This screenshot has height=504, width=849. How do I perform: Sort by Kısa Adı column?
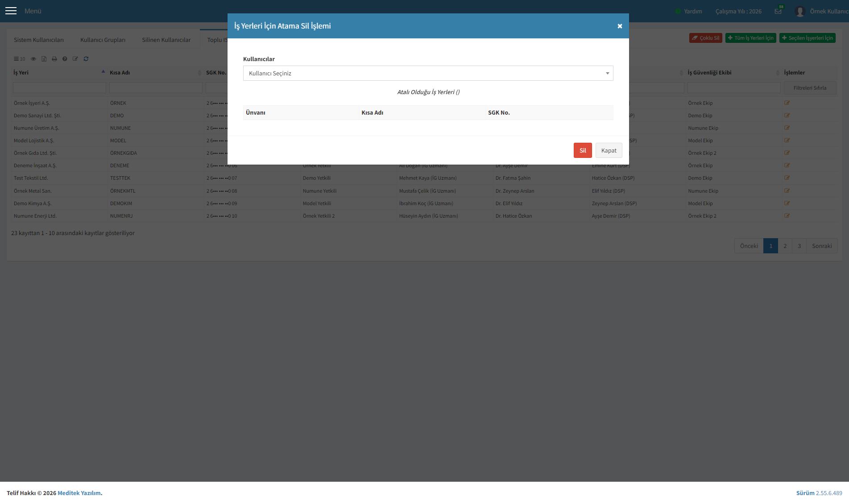[x=155, y=72]
